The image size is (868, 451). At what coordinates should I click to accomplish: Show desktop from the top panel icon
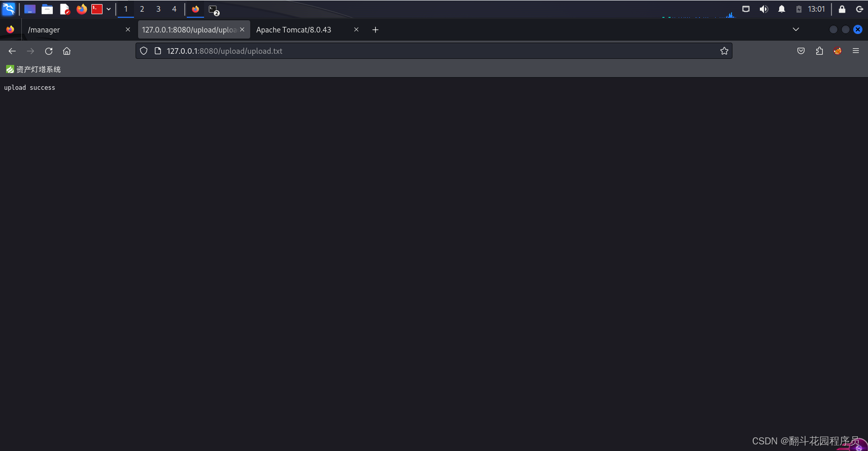pyautogui.click(x=30, y=9)
